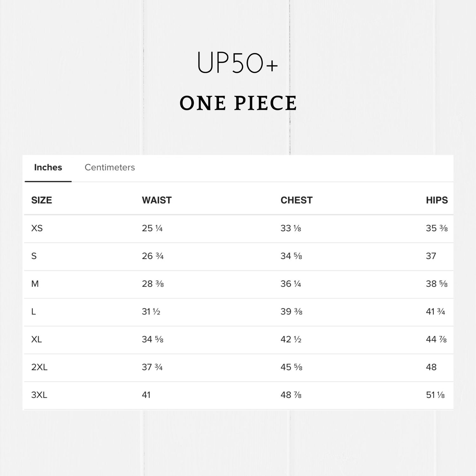Select the S size row label
Image resolution: width=476 pixels, height=476 pixels.
[34, 256]
